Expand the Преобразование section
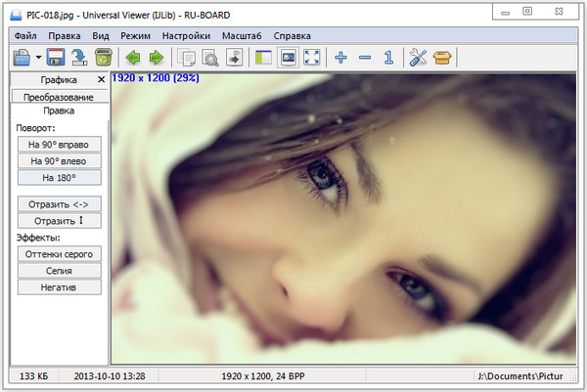This screenshot has height=392, width=587. click(x=59, y=97)
